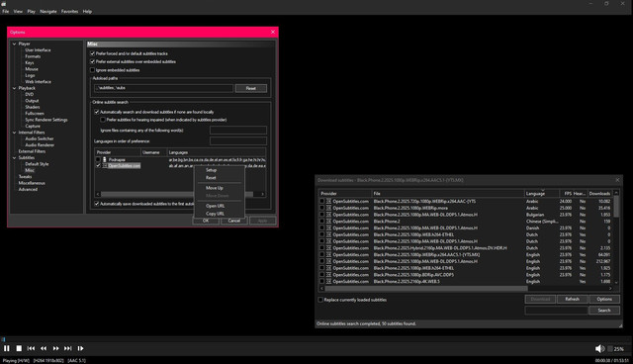
Task: Click the increase speed forward icon
Action: point(55,348)
